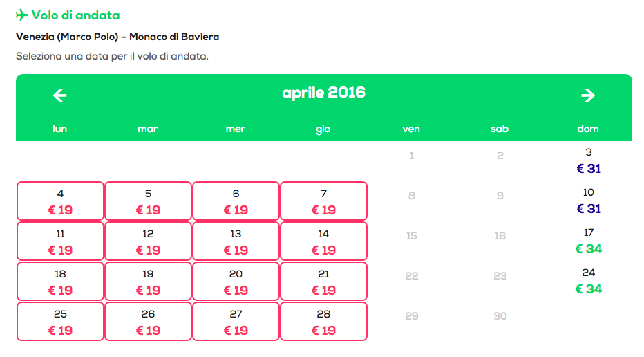Choose April 25 flight for €19
644x357 pixels.
[60, 322]
